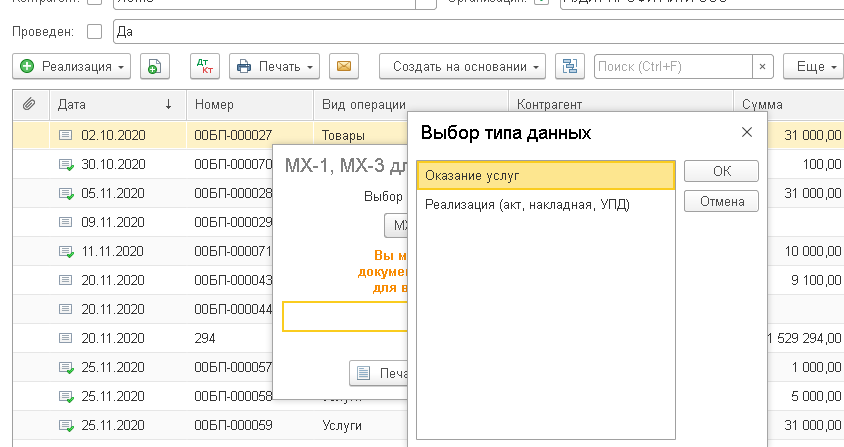Open the Создать на основании dropdown

tap(461, 67)
